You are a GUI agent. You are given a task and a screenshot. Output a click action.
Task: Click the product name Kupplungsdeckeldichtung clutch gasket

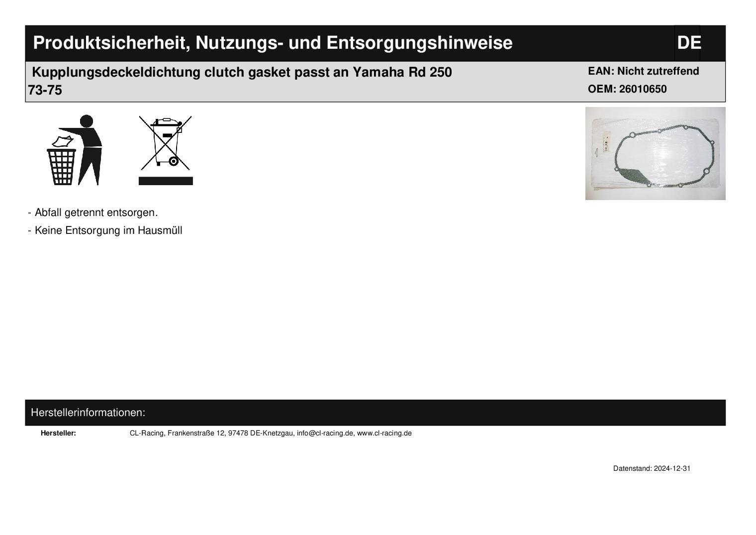click(242, 72)
